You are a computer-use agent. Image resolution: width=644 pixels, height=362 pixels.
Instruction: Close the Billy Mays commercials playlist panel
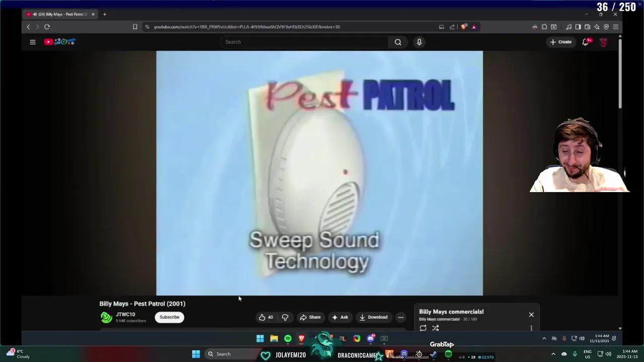tap(531, 315)
